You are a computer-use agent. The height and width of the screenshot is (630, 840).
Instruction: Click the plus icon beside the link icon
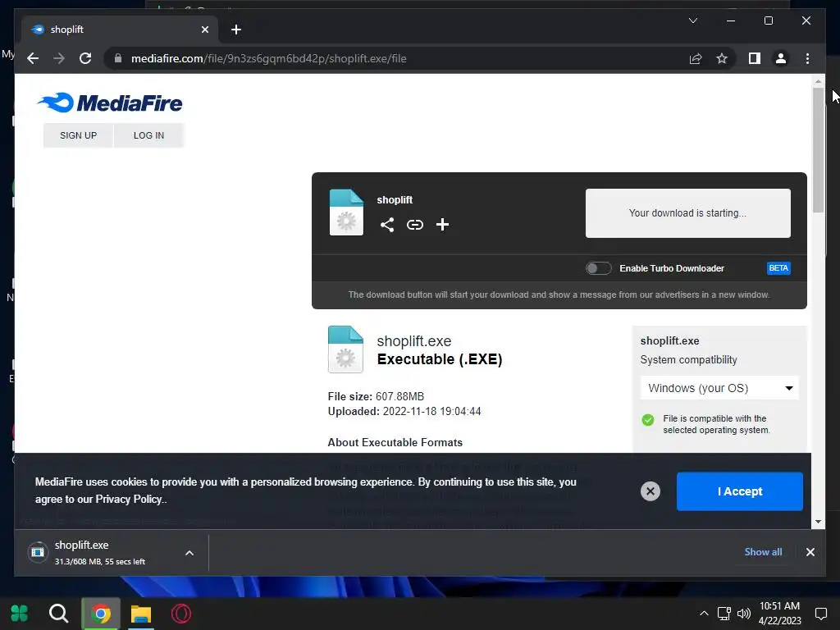[442, 225]
